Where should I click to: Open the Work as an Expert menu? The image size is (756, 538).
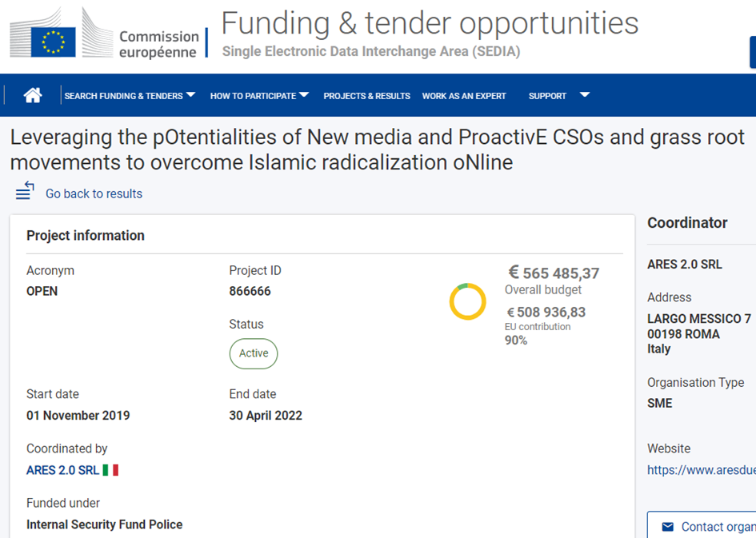coord(464,96)
